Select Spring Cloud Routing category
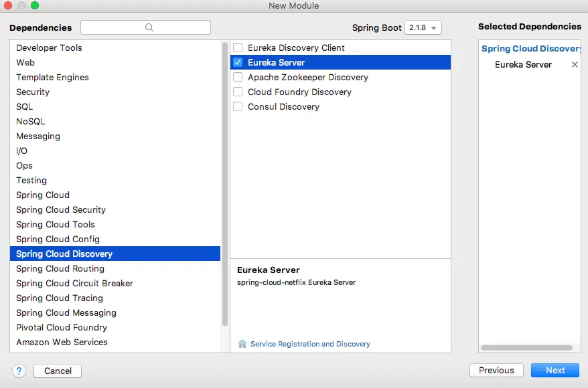 (115, 268)
